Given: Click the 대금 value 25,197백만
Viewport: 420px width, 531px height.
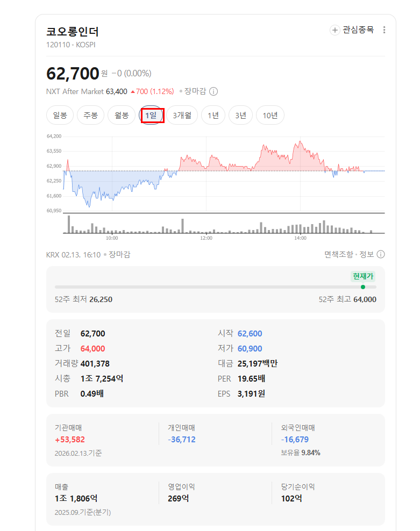Looking at the screenshot, I should tap(258, 364).
